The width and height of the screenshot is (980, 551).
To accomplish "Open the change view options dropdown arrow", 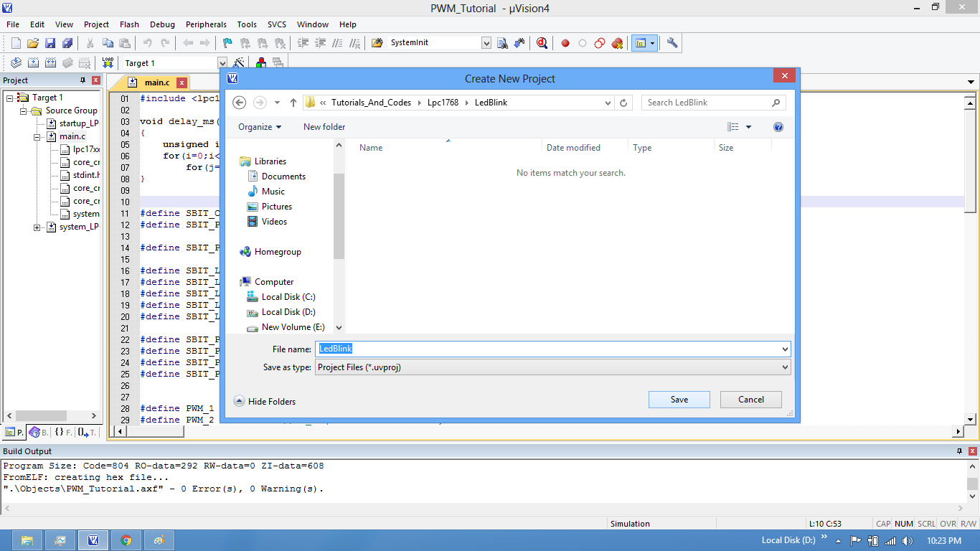I will [748, 127].
